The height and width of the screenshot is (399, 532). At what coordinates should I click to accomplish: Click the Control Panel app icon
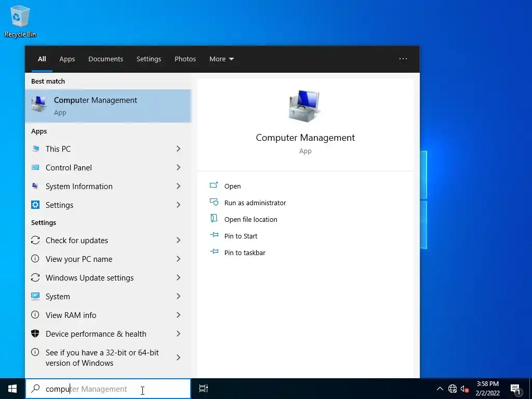[35, 167]
